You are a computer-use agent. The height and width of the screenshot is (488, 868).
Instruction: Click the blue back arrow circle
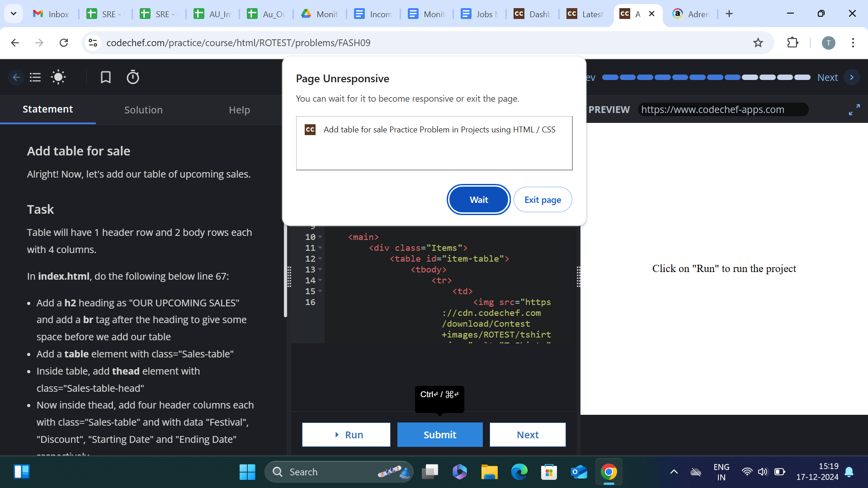pos(16,77)
